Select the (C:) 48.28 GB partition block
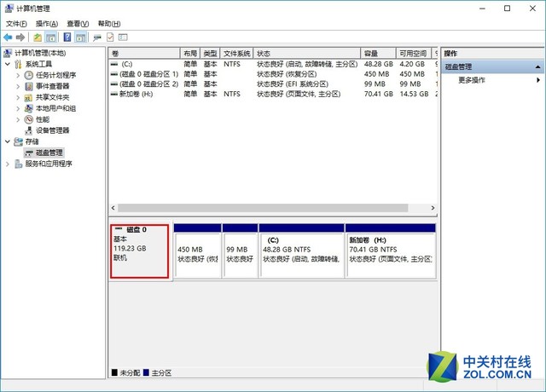The image size is (546, 392). [301, 251]
